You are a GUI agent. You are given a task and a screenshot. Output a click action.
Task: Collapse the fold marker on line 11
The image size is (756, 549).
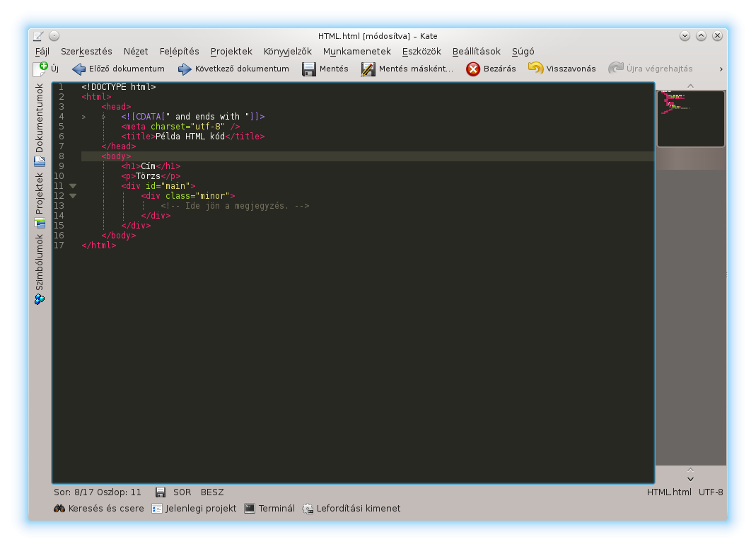click(73, 186)
